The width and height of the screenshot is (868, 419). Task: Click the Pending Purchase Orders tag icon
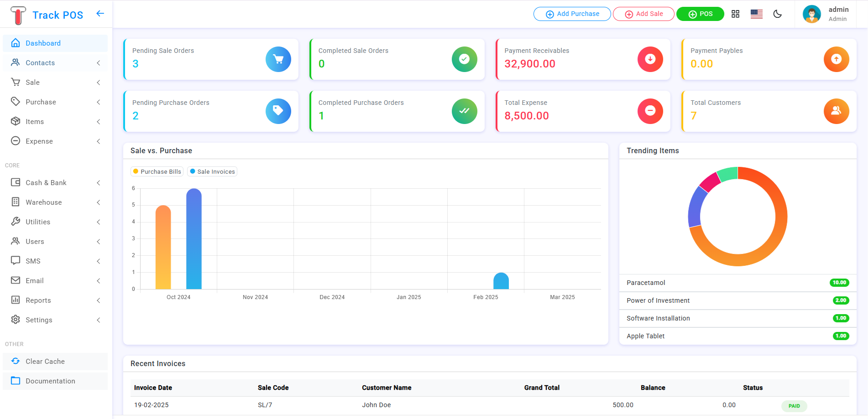tap(278, 111)
